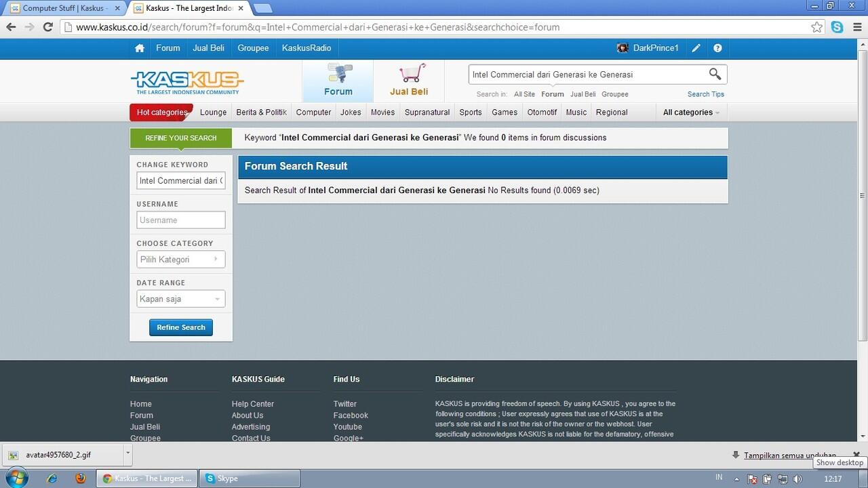Open the Music category
Screen dimensions: 868x488
[x=576, y=113]
